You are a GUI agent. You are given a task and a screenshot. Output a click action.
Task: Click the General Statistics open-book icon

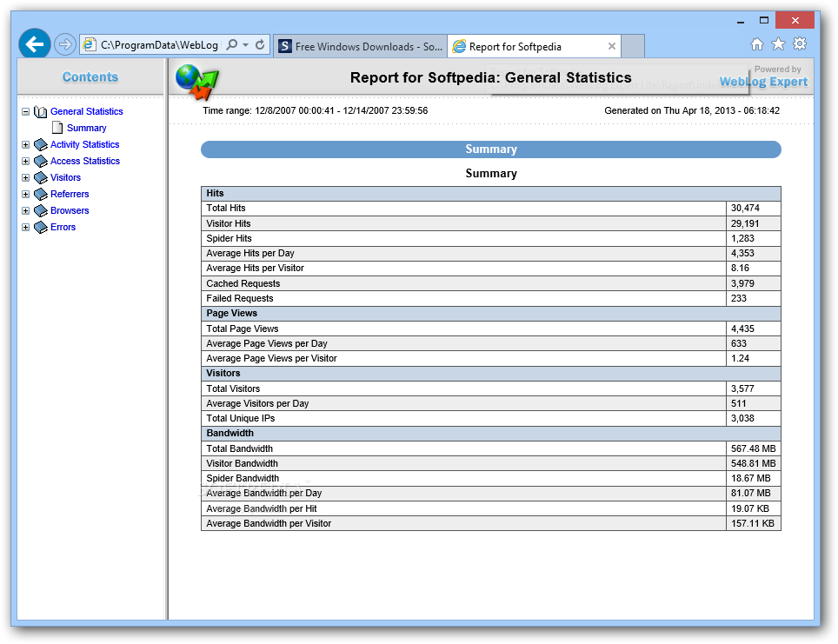pyautogui.click(x=41, y=112)
